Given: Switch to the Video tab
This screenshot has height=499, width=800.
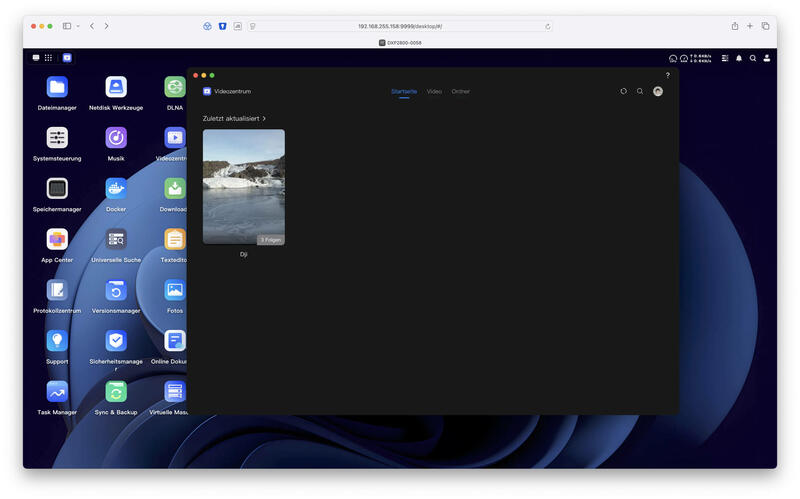Looking at the screenshot, I should [434, 91].
